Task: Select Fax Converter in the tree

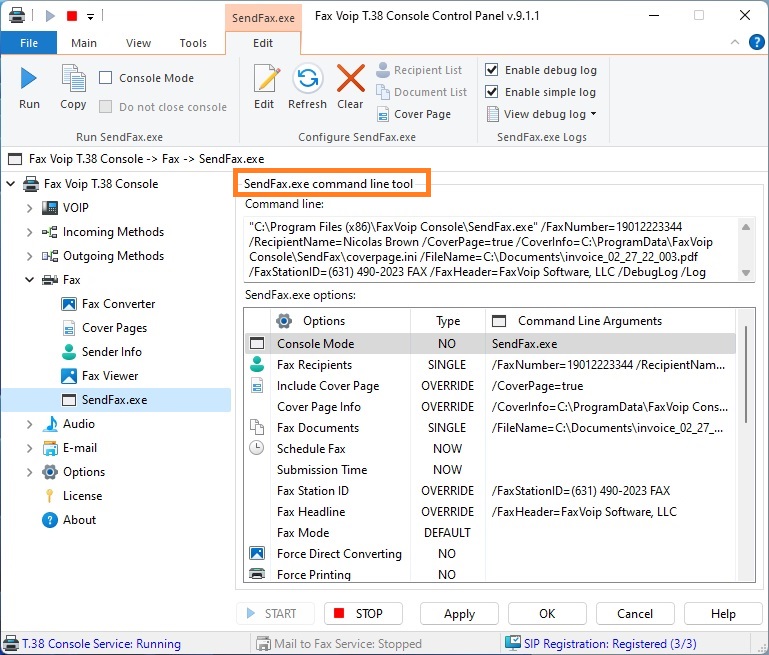Action: [x=108, y=304]
